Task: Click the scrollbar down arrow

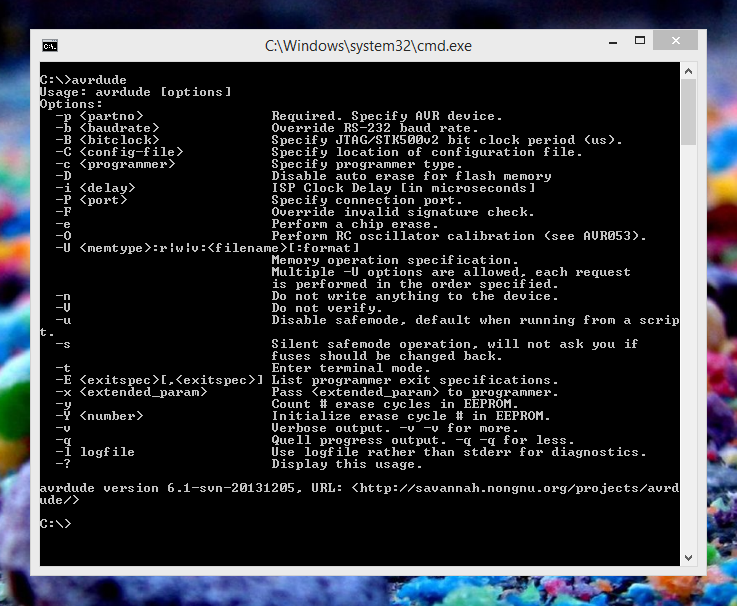Action: [688, 557]
